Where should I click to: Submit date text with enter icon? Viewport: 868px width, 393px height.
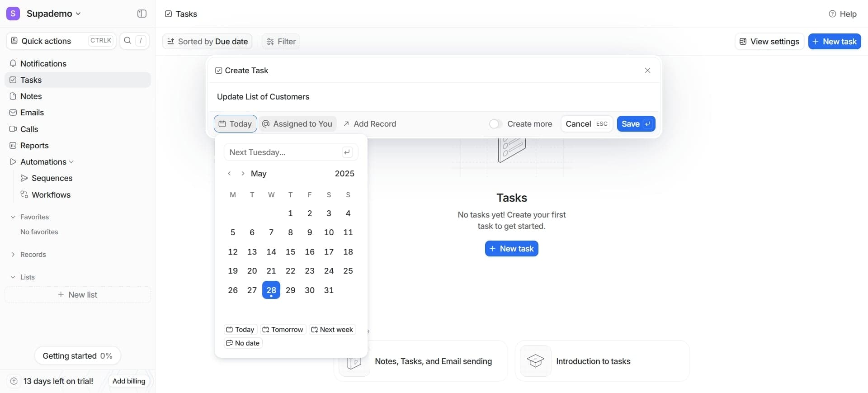pyautogui.click(x=347, y=152)
